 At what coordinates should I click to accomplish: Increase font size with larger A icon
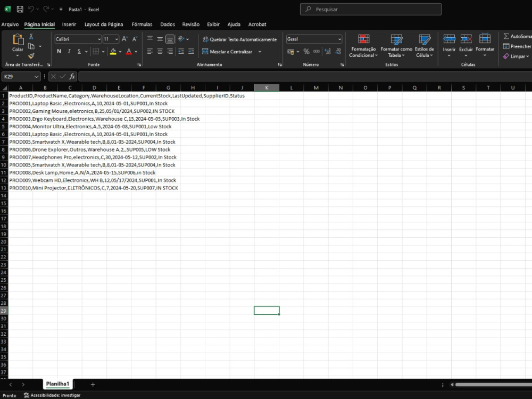(x=124, y=39)
